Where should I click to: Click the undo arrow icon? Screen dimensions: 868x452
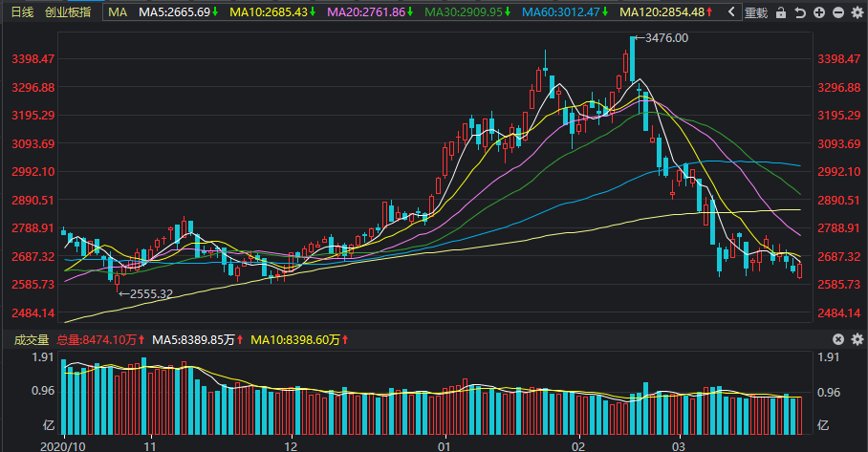799,12
